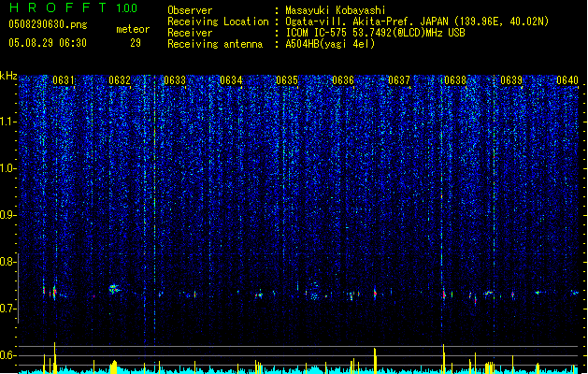Click the red meteor echo before 0637
Viewport: 588px width, 374px height.
[x=375, y=293]
